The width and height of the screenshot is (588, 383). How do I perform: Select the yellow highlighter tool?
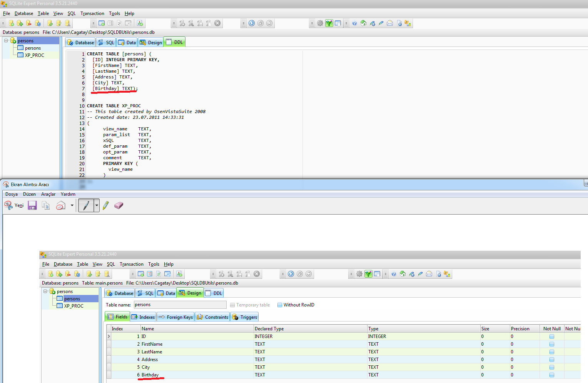click(x=106, y=205)
